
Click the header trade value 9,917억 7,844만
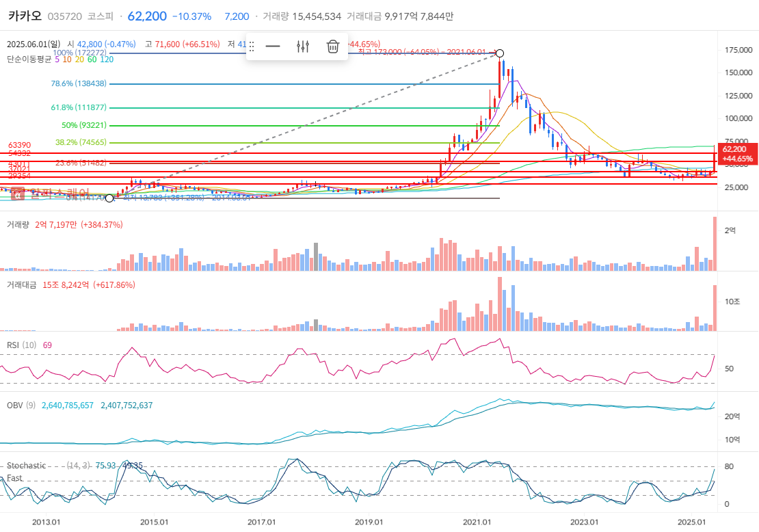419,16
